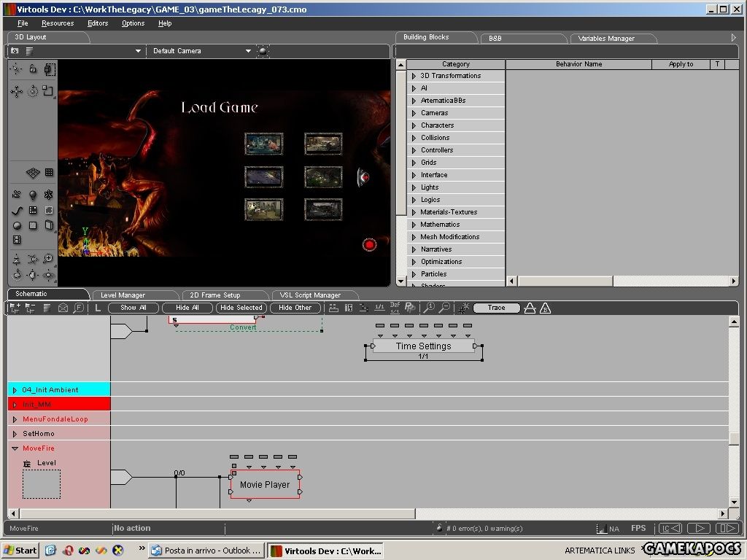Select the scale tool
Viewport: 747px width, 560px height.
[48, 90]
